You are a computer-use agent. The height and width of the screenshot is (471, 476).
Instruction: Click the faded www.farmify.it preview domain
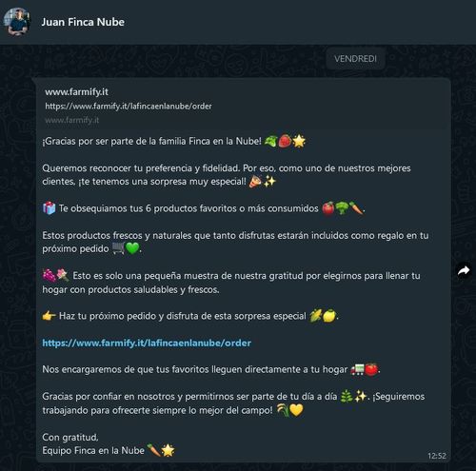tap(72, 120)
